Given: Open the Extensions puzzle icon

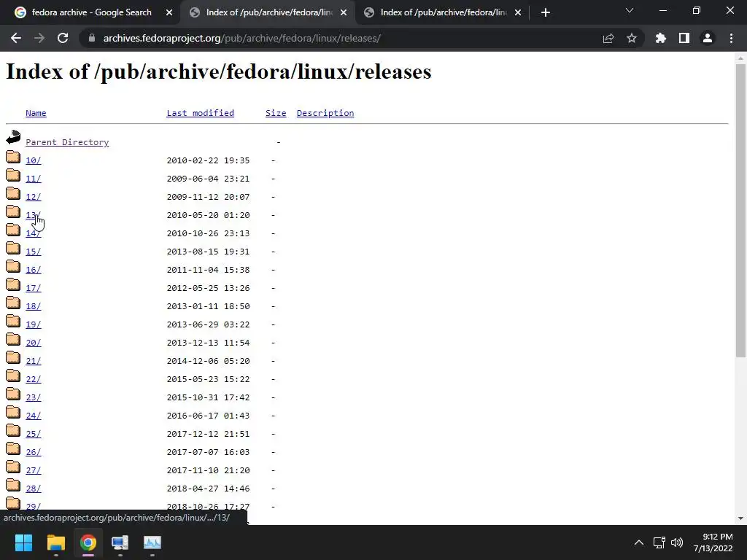Looking at the screenshot, I should click(661, 38).
